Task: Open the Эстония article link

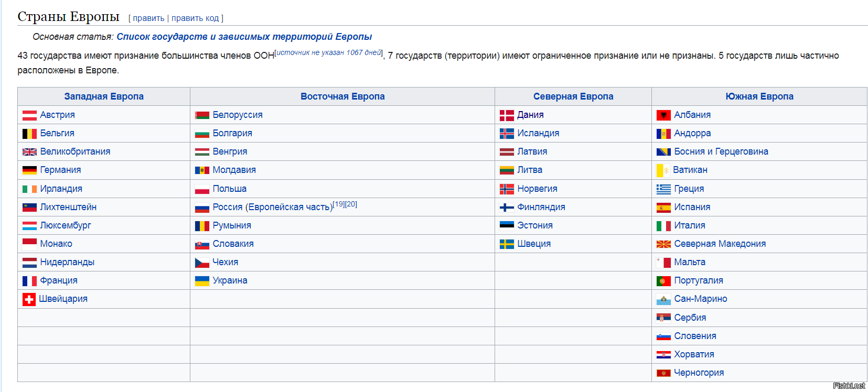Action: (x=535, y=225)
